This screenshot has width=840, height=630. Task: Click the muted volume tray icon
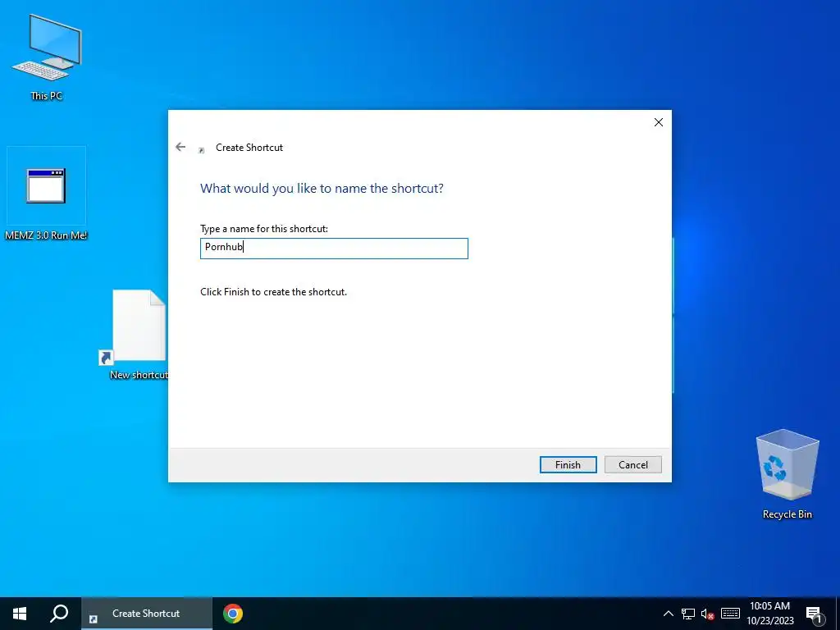point(708,614)
